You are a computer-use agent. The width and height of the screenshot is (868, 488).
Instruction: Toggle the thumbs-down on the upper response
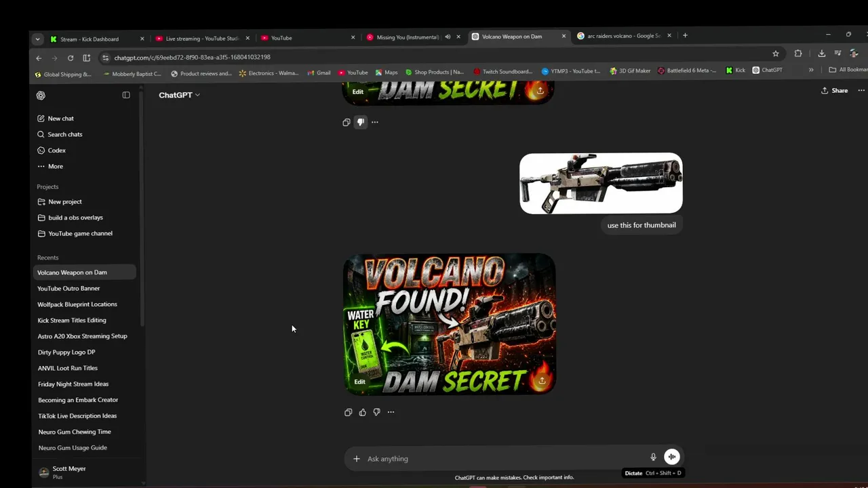coord(361,123)
